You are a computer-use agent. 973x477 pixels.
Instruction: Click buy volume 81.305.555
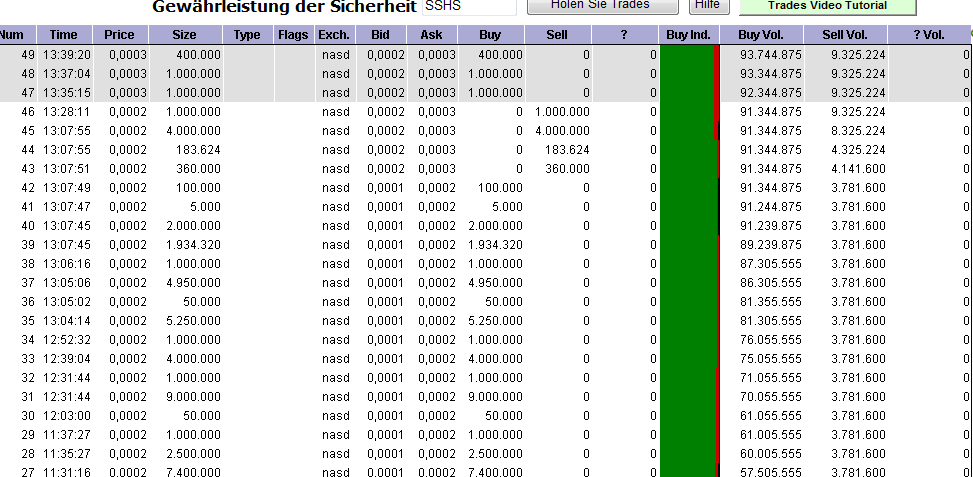pyautogui.click(x=771, y=321)
